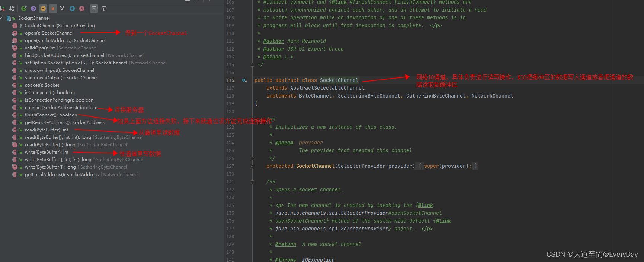Click ScatteringByteChannel in implements clause
Viewport: 644px width, 262px height.
click(369, 96)
